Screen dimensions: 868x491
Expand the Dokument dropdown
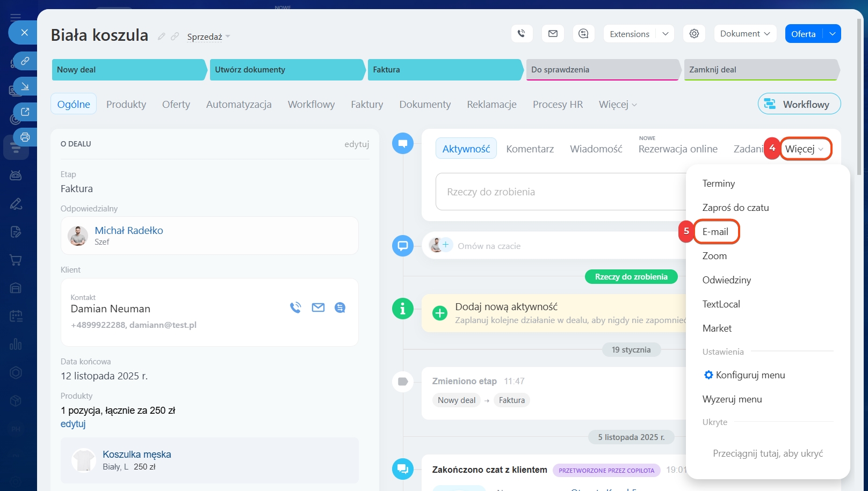click(744, 34)
